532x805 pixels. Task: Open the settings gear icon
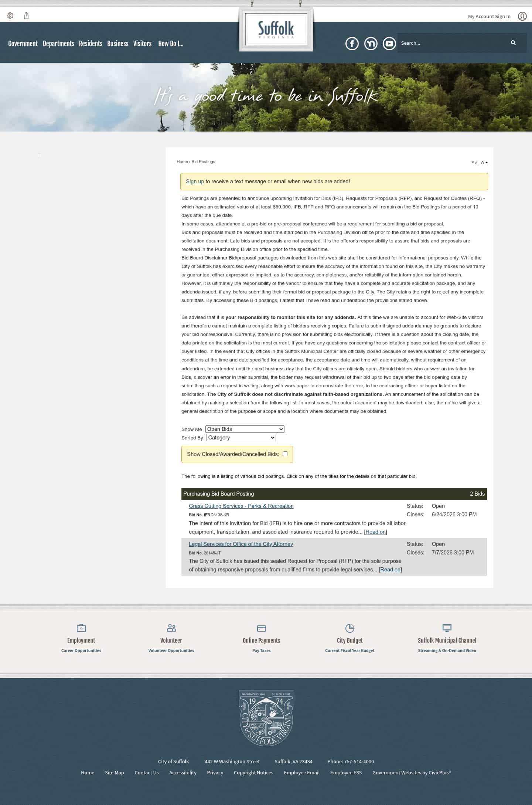point(10,16)
